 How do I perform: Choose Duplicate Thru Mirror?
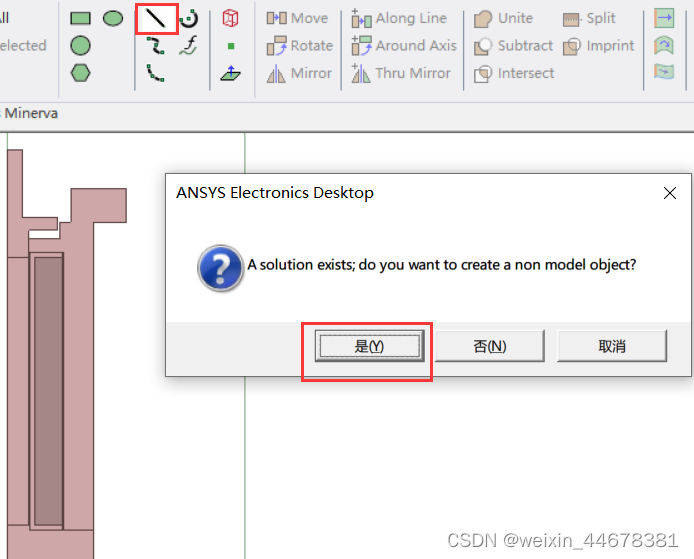coord(401,73)
